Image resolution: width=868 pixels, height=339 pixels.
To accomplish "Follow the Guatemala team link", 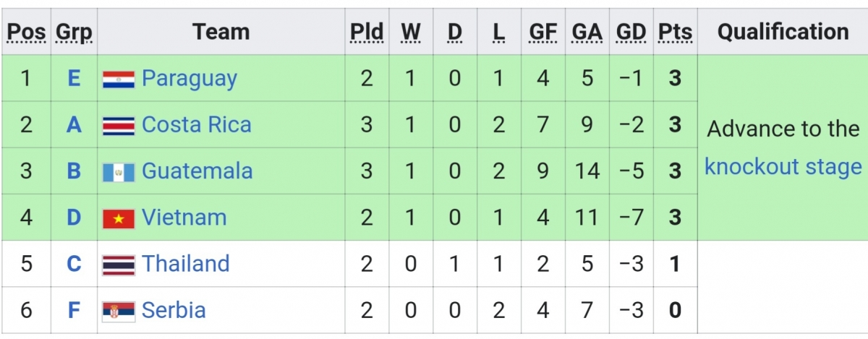I will (x=197, y=171).
